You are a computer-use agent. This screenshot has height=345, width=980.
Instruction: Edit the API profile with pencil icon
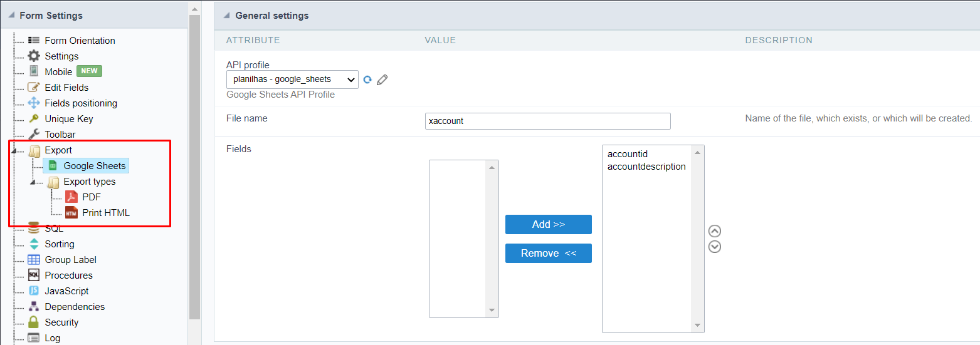coord(382,80)
